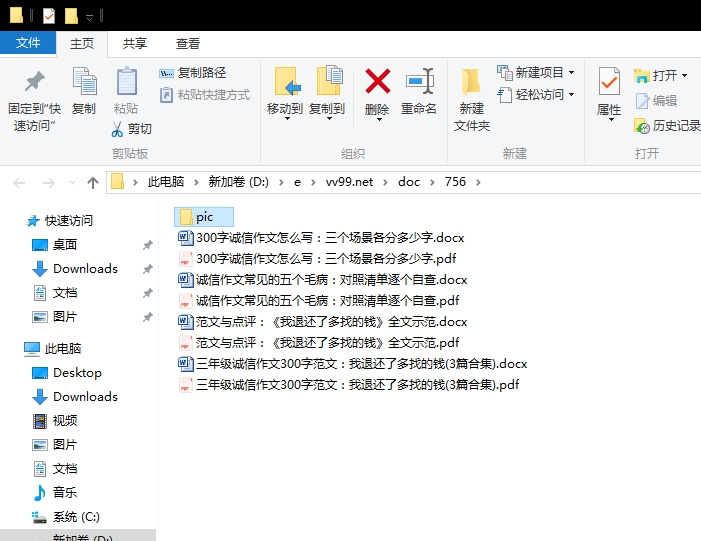Expand the chevron after doc in the path
This screenshot has height=541, width=701.
tap(432, 182)
